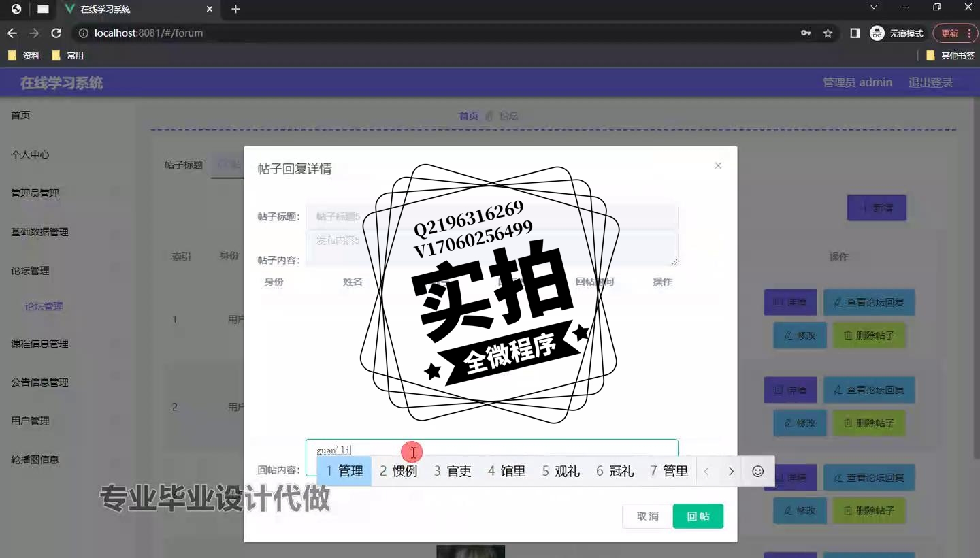980x558 pixels.
Task: Pick IME candidate 4 馆里
Action: click(x=507, y=471)
